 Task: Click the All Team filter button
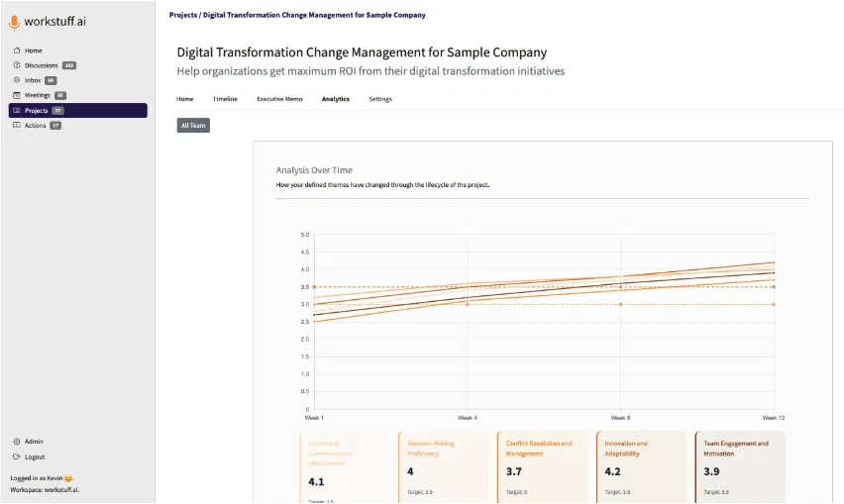click(193, 126)
